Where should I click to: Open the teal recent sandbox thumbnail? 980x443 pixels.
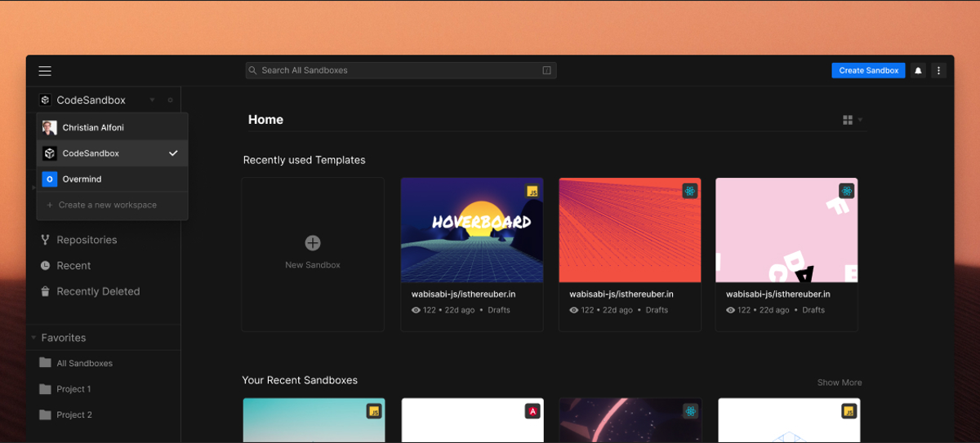coord(314,420)
